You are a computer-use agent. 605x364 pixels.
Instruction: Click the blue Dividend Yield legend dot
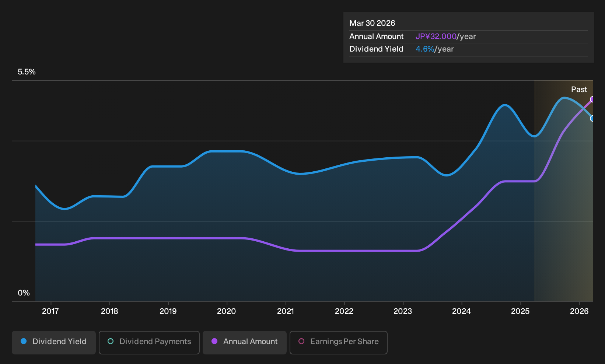[x=24, y=342]
